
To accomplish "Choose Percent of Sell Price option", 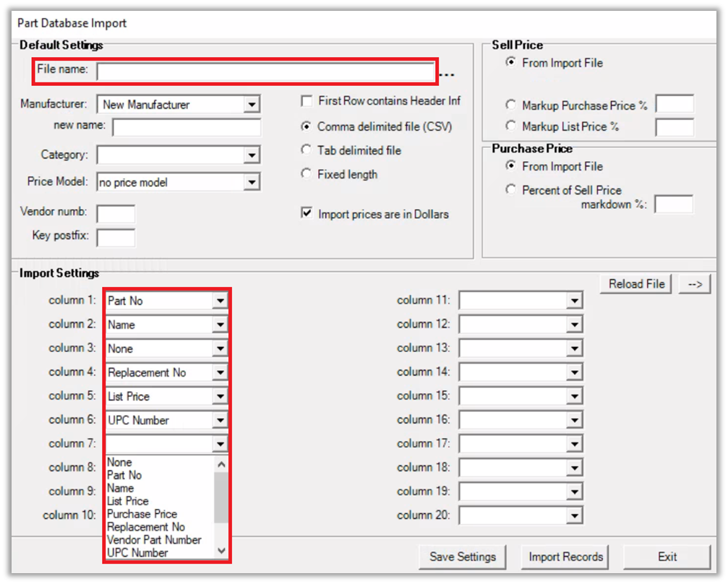I will pyautogui.click(x=511, y=190).
